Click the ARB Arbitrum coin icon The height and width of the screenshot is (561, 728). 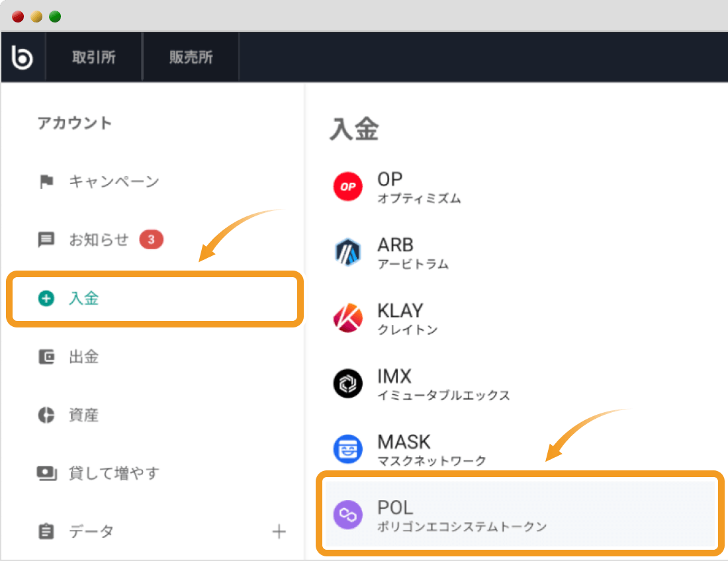click(347, 253)
